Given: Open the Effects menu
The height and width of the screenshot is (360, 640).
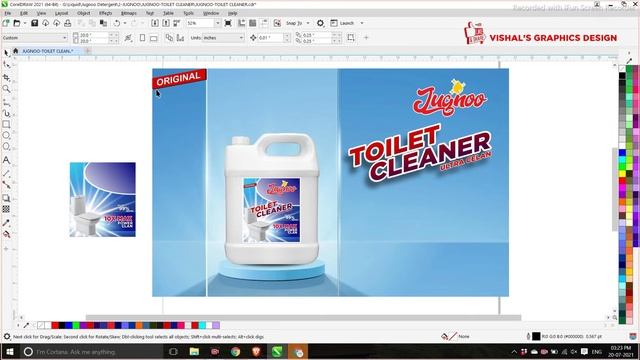Looking at the screenshot, I should click(x=105, y=13).
